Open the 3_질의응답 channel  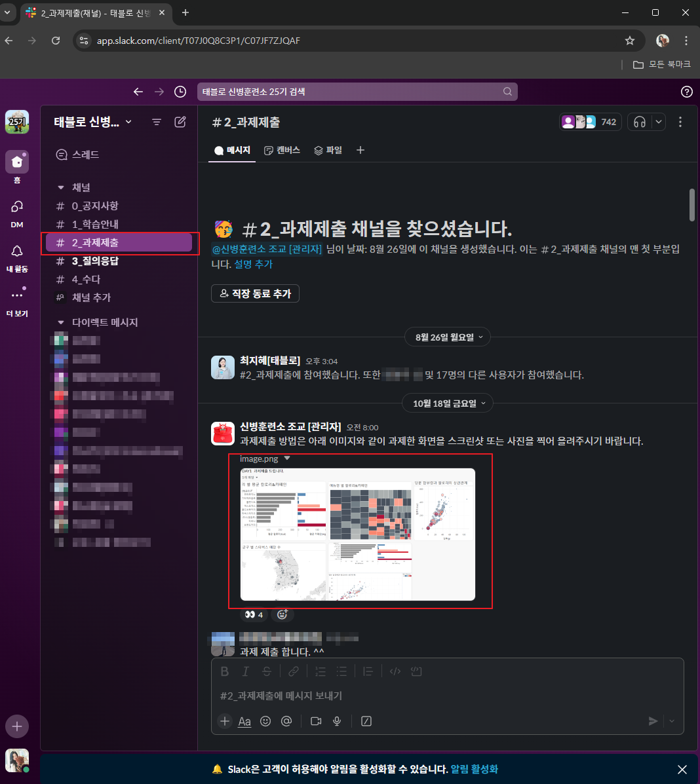pyautogui.click(x=119, y=261)
